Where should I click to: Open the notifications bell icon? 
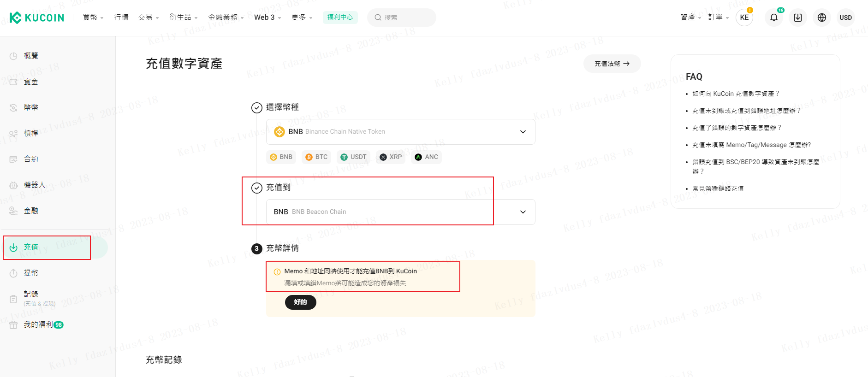click(x=774, y=18)
